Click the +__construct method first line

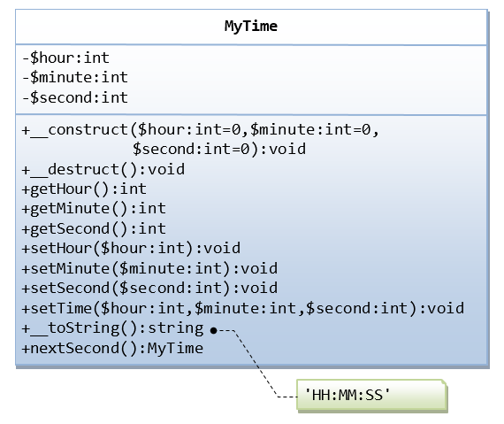pyautogui.click(x=201, y=130)
